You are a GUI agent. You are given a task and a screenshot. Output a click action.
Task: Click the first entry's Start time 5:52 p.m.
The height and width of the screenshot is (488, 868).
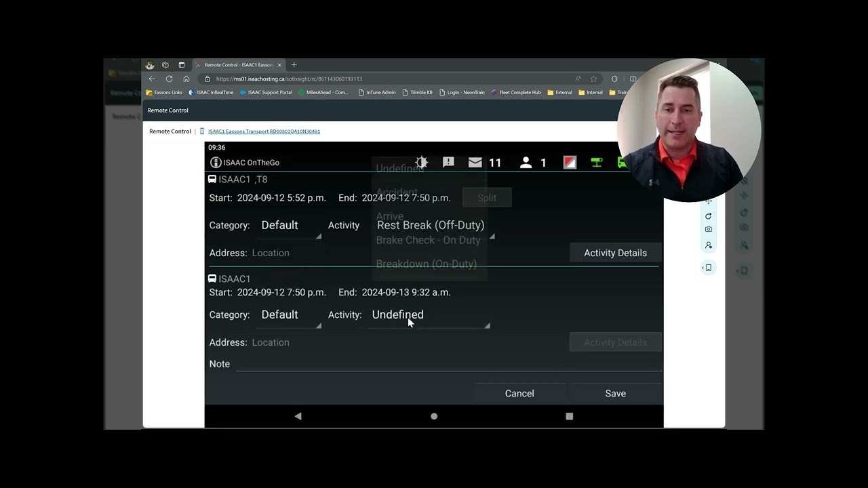pos(281,198)
